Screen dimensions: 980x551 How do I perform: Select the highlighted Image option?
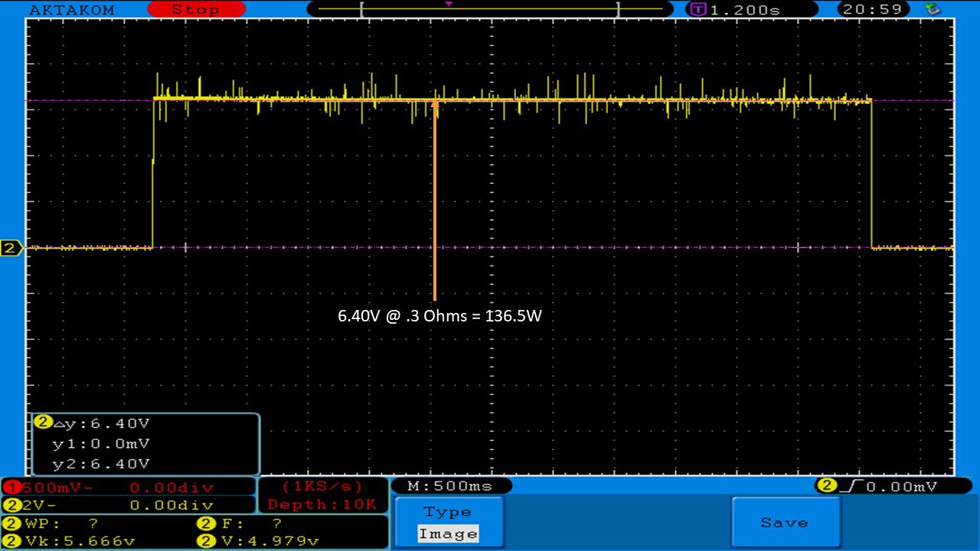(x=448, y=534)
